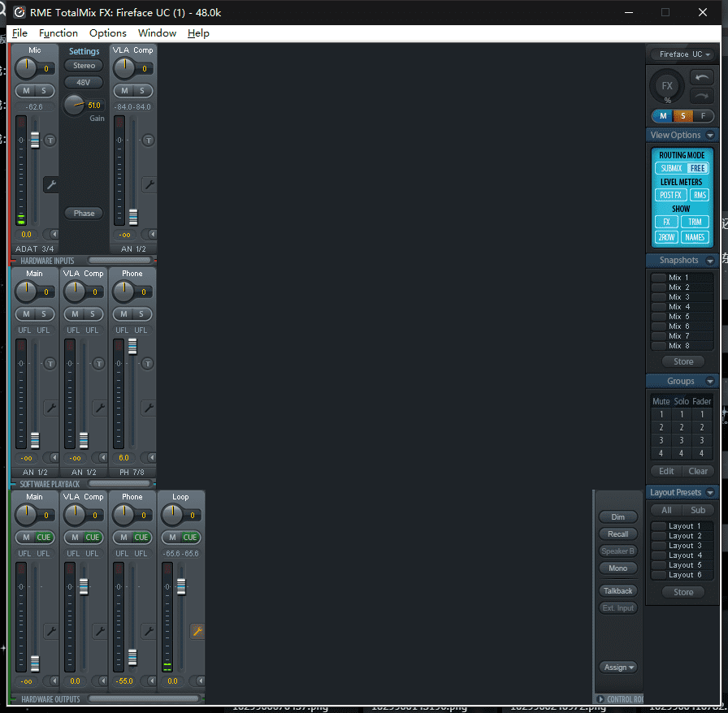Select the Sub layout tab
Image resolution: width=728 pixels, height=713 pixels.
[698, 510]
